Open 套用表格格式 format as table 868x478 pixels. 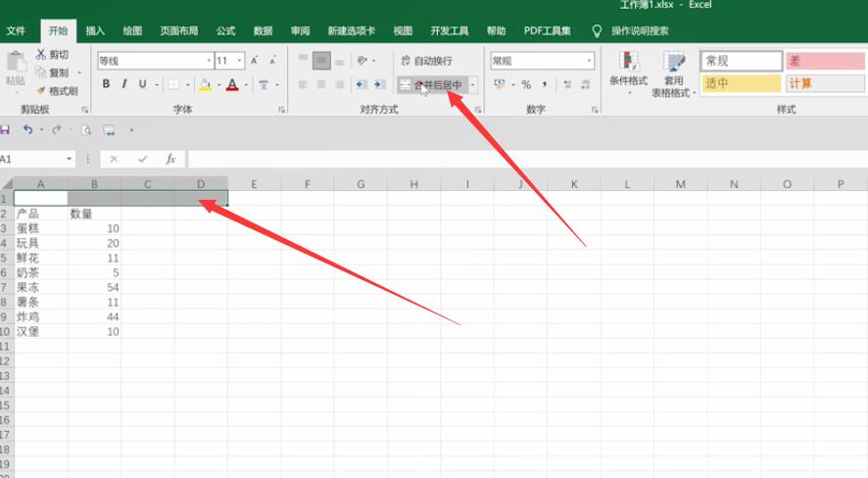point(674,74)
